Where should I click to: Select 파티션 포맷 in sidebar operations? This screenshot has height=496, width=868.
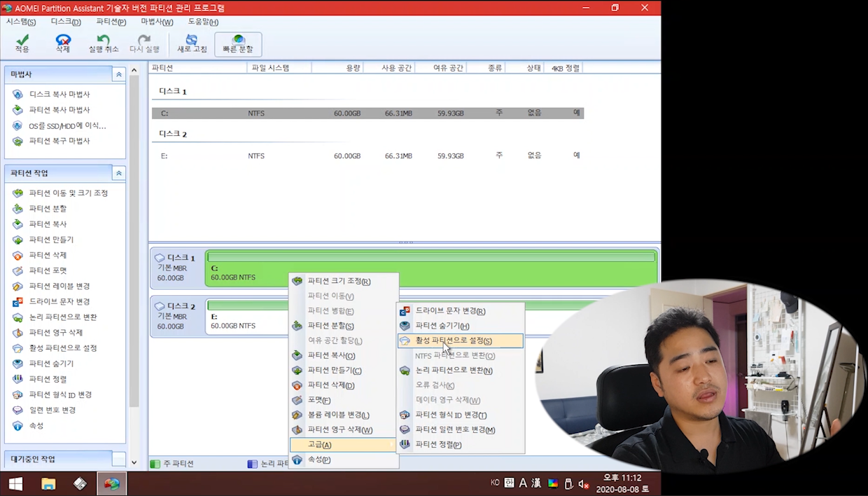[x=40, y=270]
